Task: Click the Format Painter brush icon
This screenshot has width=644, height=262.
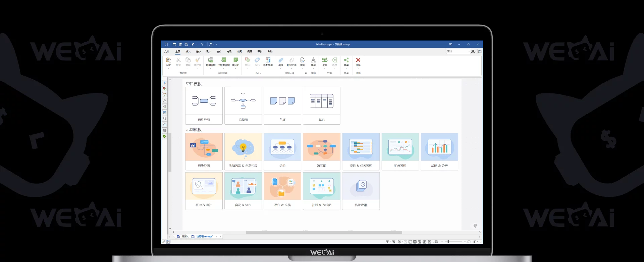Action: point(198,60)
